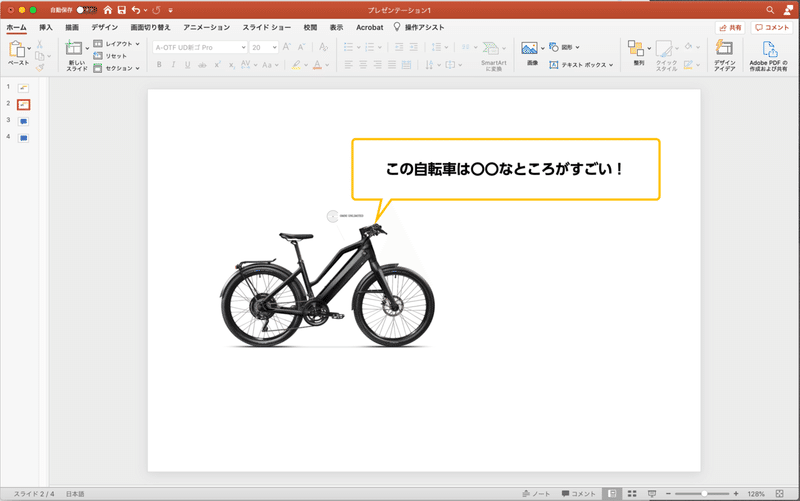This screenshot has height=501, width=800.
Task: Expand the セクション section dropdown
Action: [138, 68]
